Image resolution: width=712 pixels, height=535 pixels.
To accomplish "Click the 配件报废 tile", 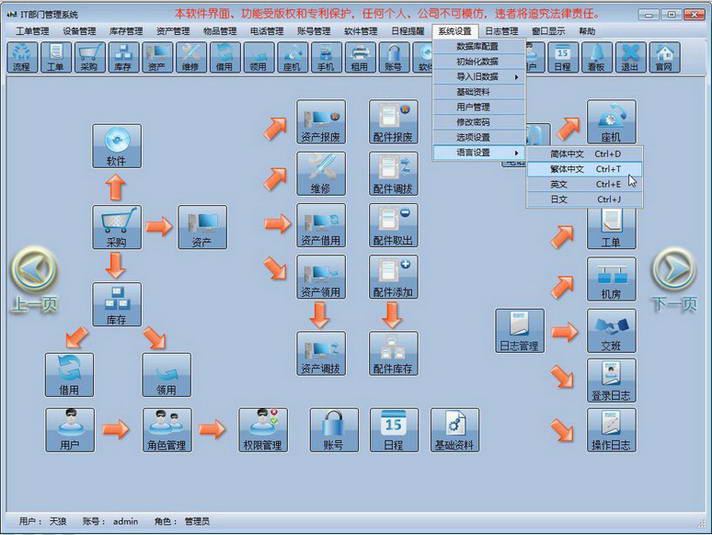I will click(x=393, y=122).
